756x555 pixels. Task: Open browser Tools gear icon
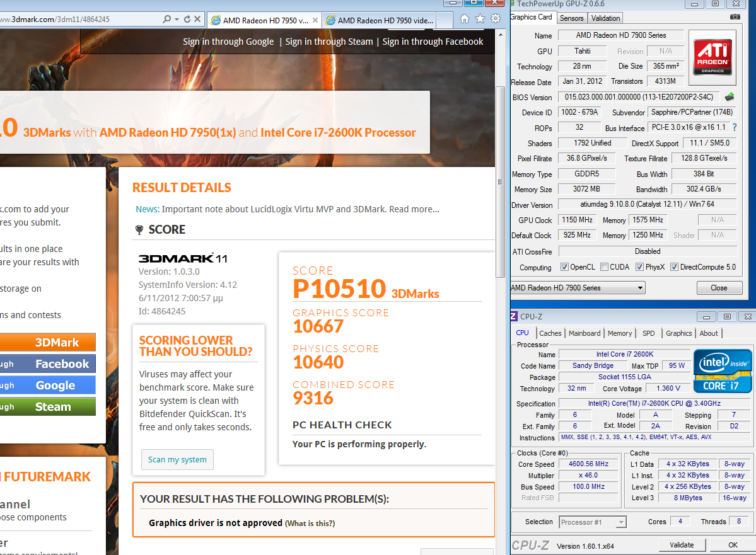click(496, 19)
